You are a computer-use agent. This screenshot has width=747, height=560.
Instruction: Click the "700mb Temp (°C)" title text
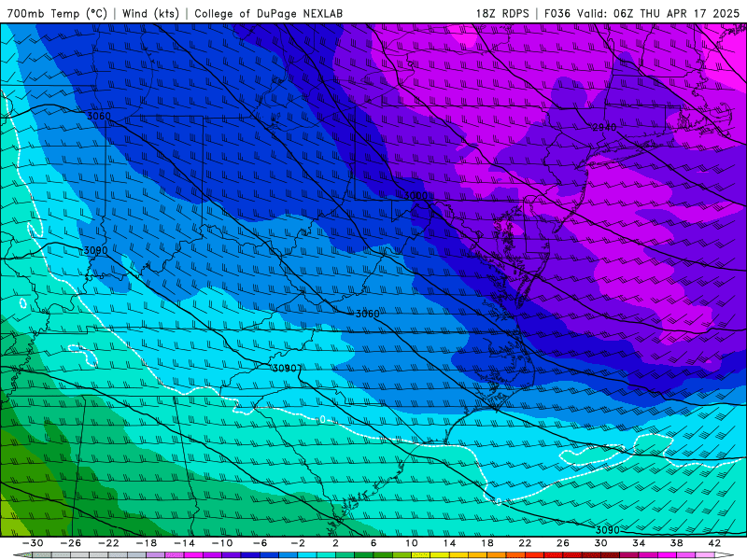click(57, 13)
